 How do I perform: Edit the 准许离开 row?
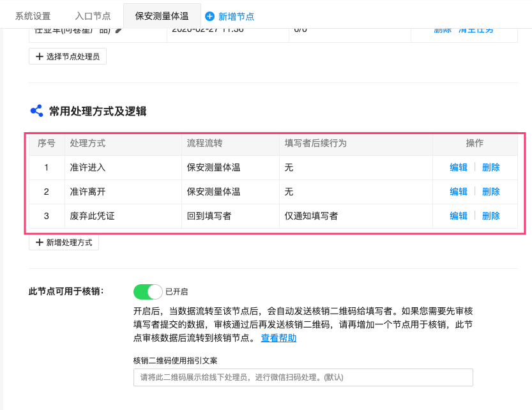click(x=459, y=192)
